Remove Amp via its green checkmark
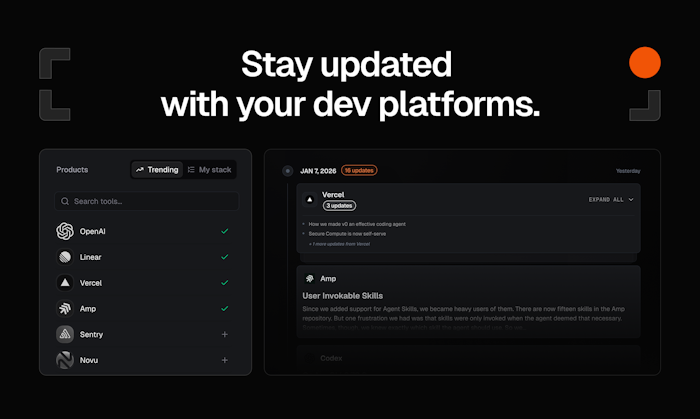The image size is (700, 419). [x=225, y=308]
